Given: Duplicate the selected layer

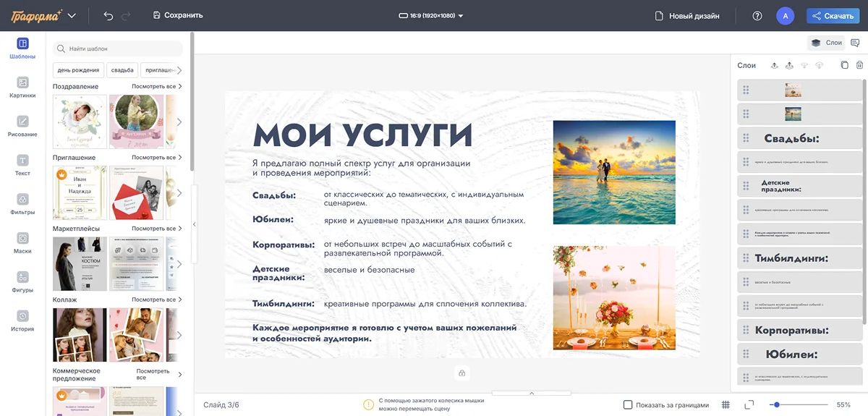Looking at the screenshot, I should click(844, 65).
